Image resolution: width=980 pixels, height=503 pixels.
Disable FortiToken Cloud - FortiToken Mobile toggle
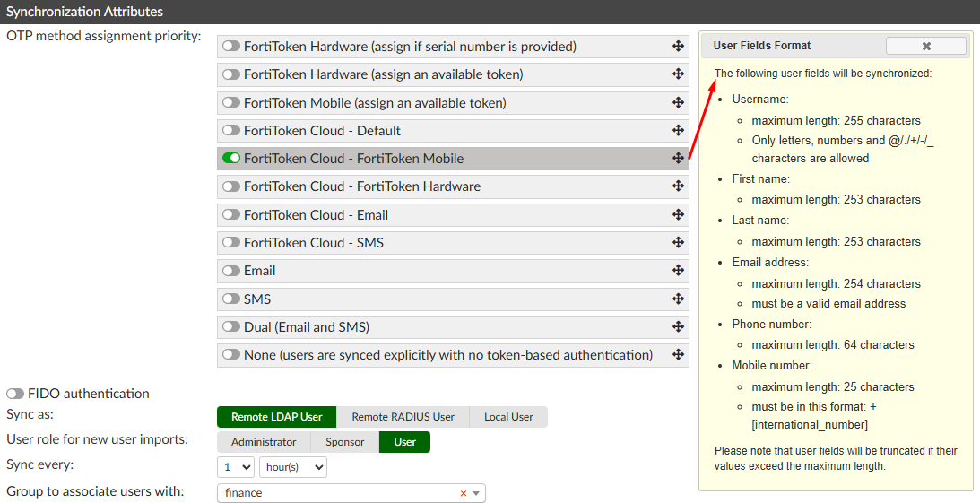pyautogui.click(x=231, y=159)
